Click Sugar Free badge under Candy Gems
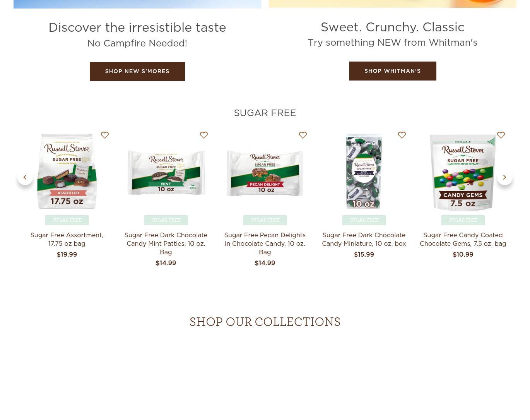 coord(463,220)
